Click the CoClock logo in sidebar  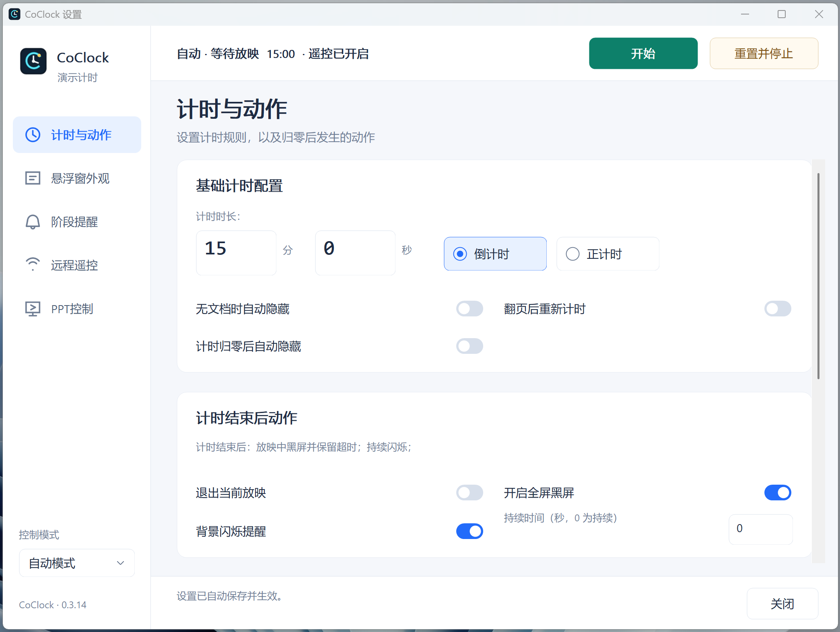33,61
